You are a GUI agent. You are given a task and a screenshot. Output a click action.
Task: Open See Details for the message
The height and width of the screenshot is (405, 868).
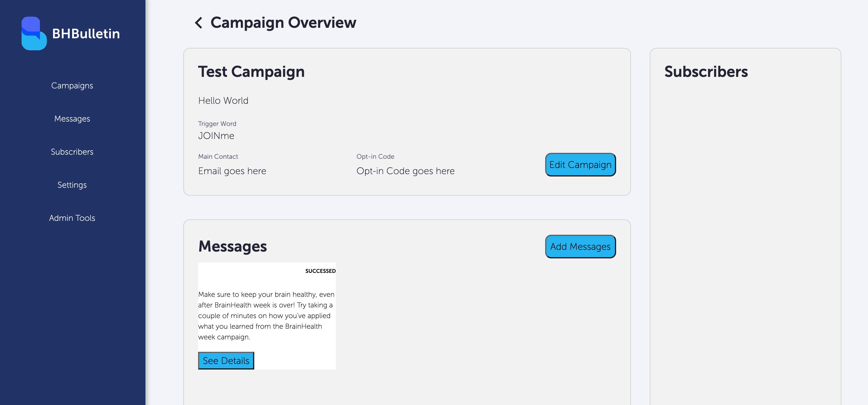tap(226, 361)
